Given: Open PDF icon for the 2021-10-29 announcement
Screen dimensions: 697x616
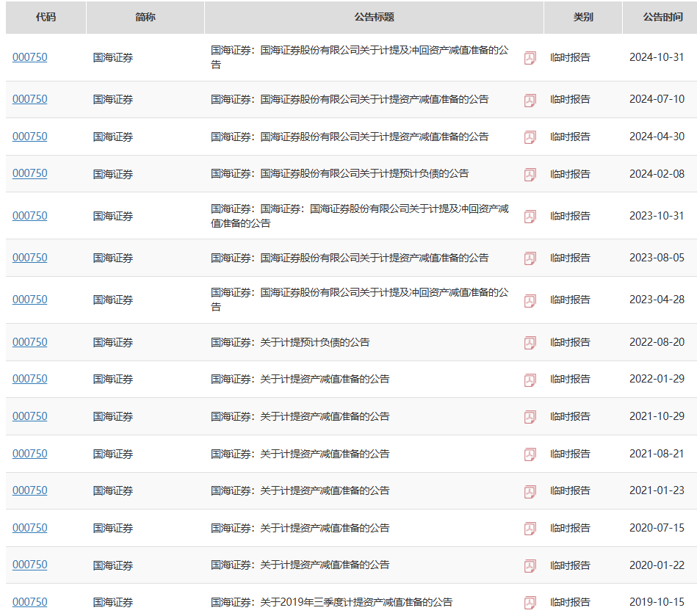Looking at the screenshot, I should pyautogui.click(x=530, y=417).
